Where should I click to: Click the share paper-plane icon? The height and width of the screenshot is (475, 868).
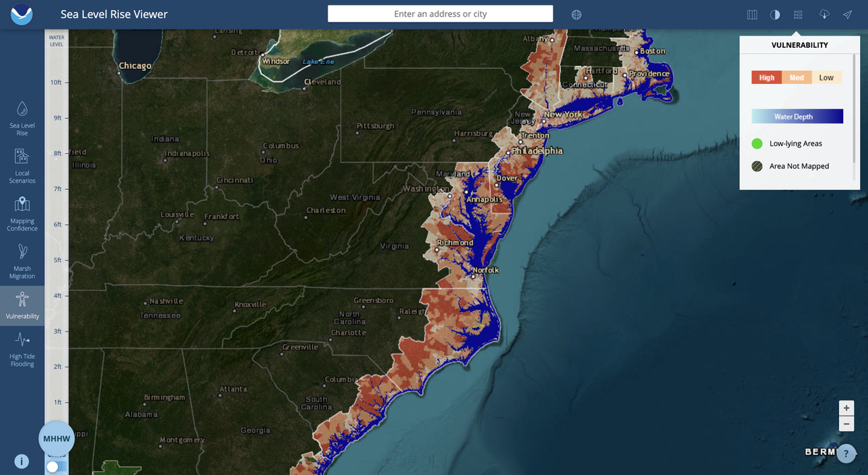(x=847, y=15)
